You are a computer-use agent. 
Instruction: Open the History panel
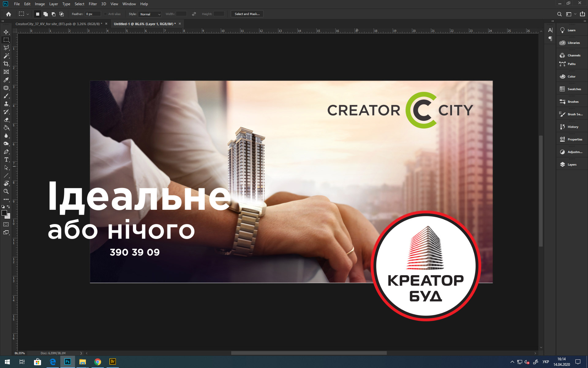572,127
